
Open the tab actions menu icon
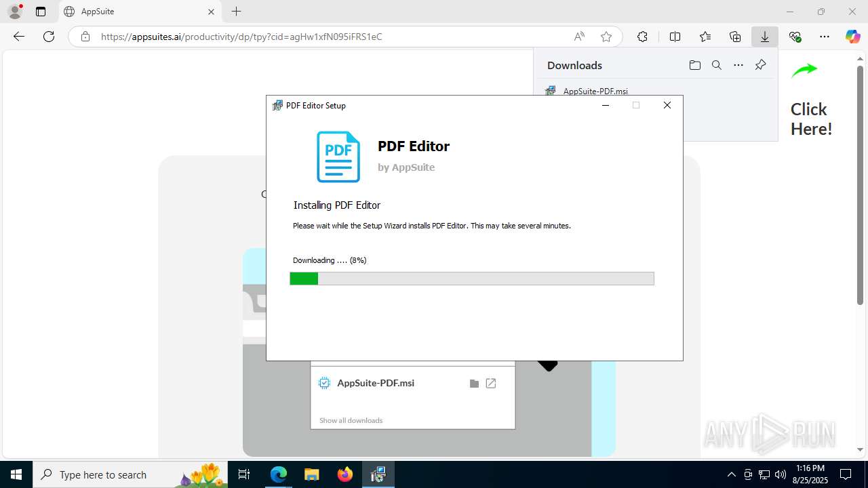pyautogui.click(x=41, y=12)
